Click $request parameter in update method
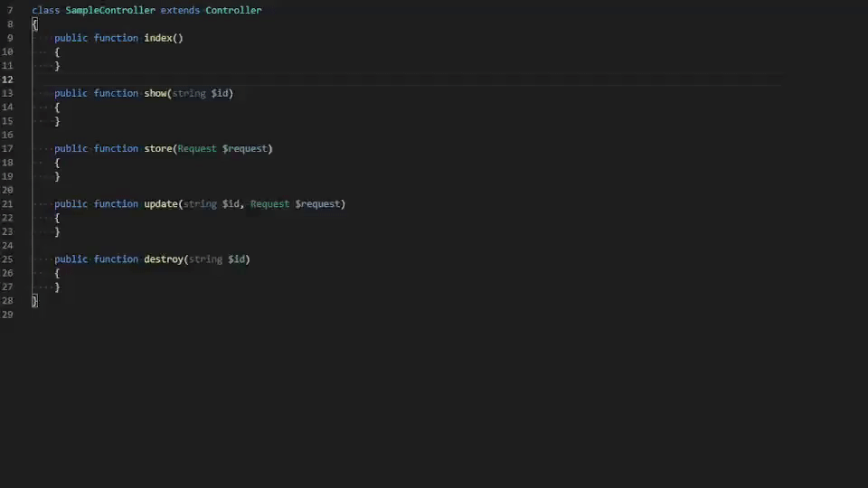868x488 pixels. pos(317,203)
